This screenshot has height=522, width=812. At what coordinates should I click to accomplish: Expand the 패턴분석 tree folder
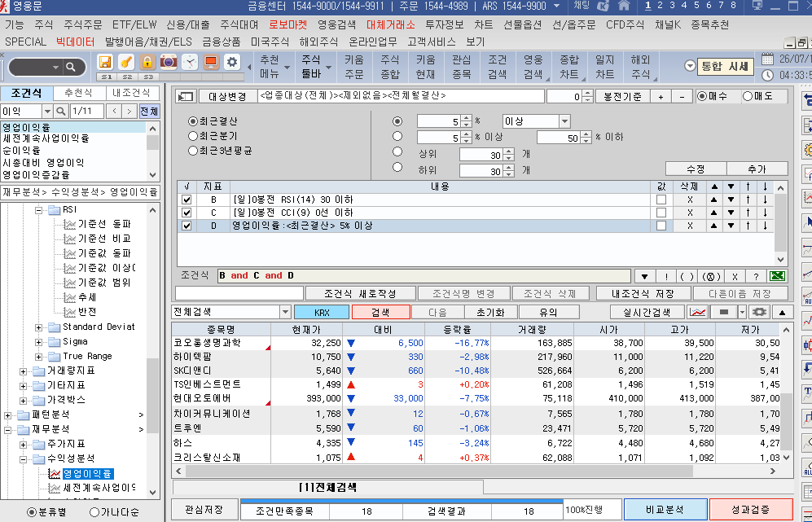[8, 415]
